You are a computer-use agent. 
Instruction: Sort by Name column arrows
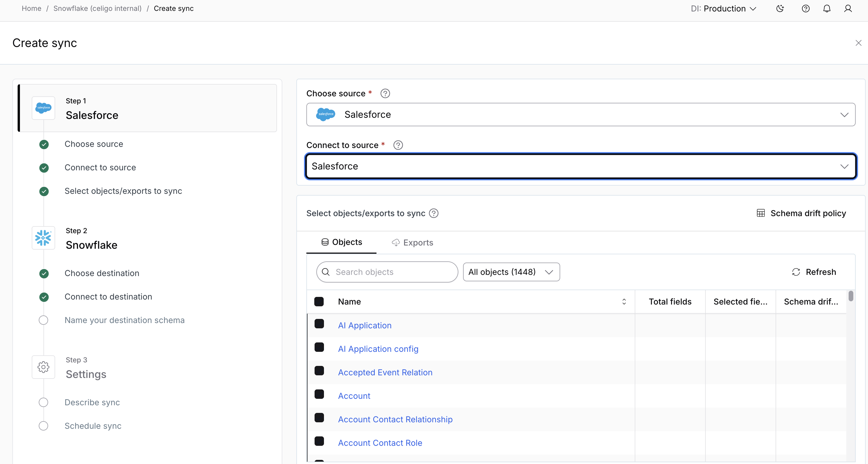(624, 302)
